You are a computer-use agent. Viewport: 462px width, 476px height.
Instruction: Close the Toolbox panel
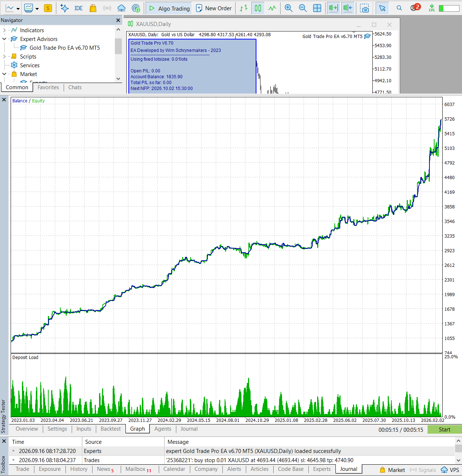click(4, 441)
